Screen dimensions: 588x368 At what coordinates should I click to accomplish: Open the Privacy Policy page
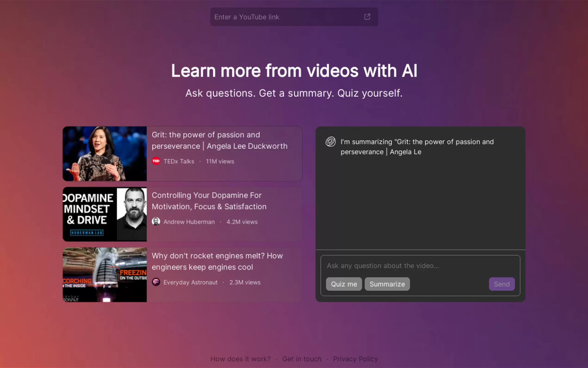click(x=356, y=359)
